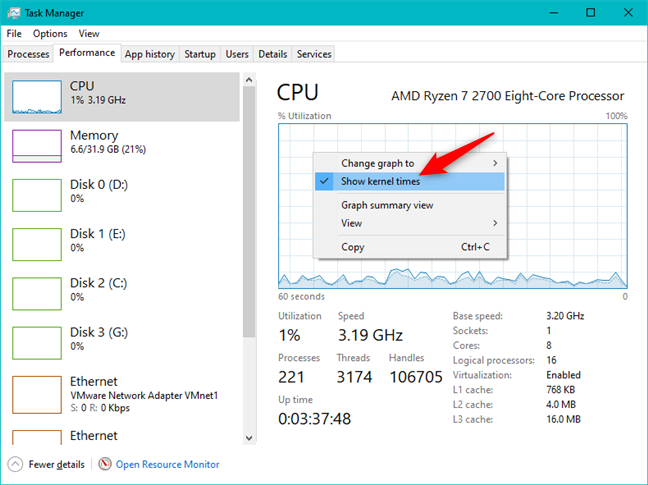Click the Base speed value 3.20 GHz

[565, 316]
